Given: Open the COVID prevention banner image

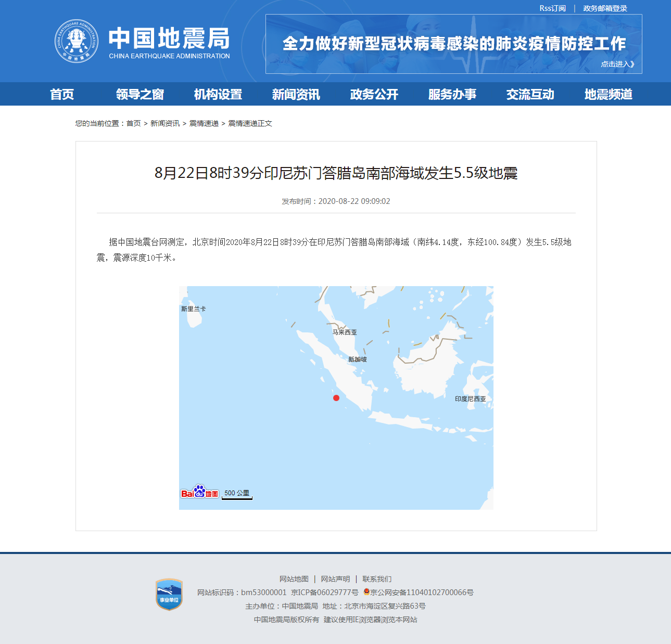Looking at the screenshot, I should pyautogui.click(x=454, y=44).
